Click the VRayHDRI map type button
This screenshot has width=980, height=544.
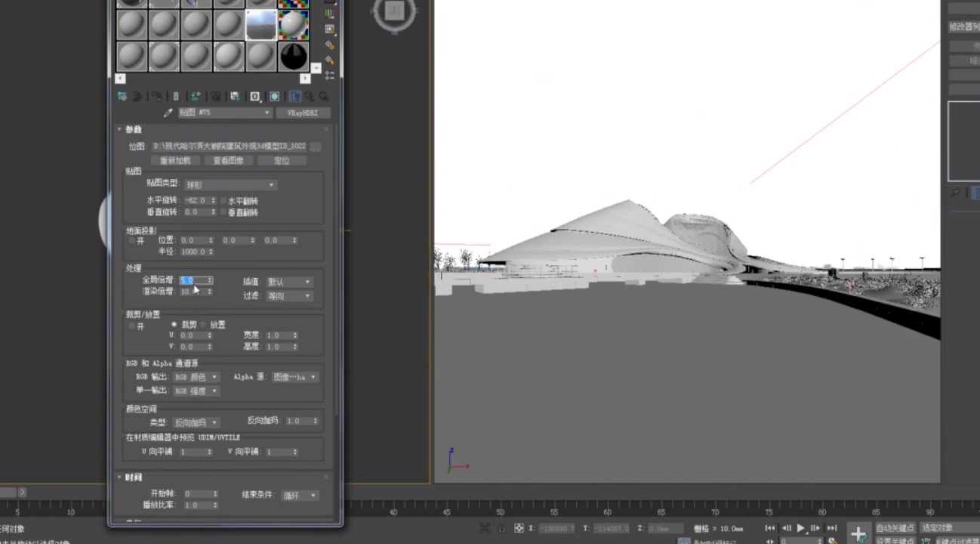click(303, 113)
